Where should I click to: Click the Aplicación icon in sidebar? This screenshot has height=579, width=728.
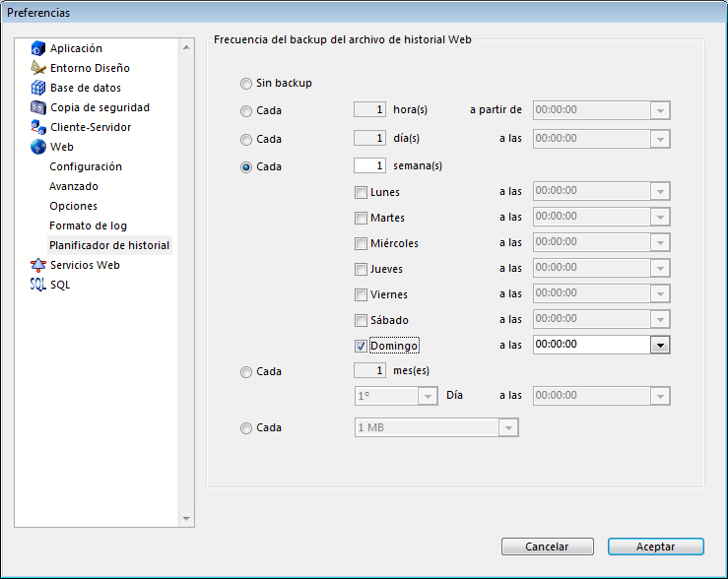click(x=38, y=48)
